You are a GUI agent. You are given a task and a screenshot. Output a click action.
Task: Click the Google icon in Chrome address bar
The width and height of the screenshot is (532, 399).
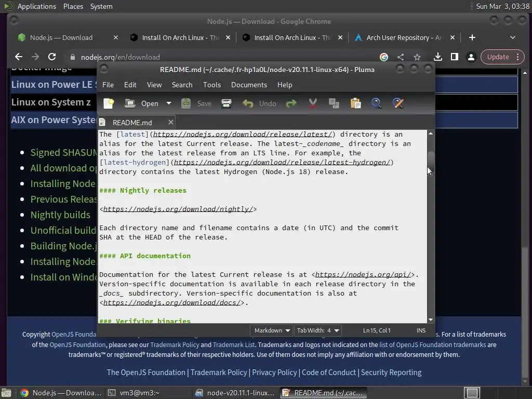tap(384, 57)
